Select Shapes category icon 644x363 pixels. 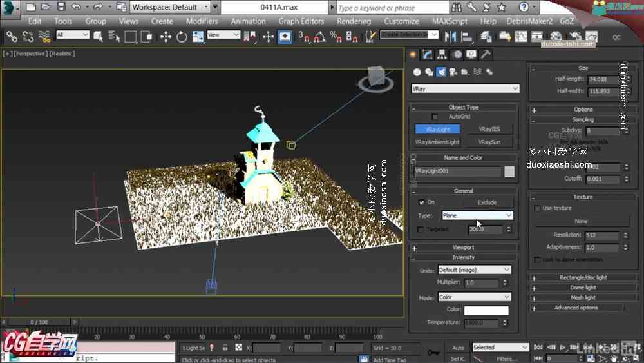429,72
